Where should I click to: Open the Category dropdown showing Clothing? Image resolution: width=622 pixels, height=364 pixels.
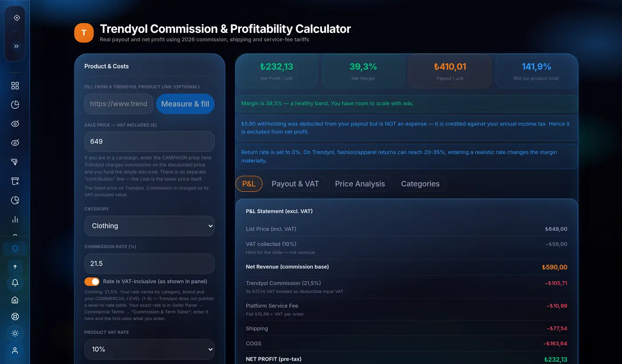[x=149, y=226]
